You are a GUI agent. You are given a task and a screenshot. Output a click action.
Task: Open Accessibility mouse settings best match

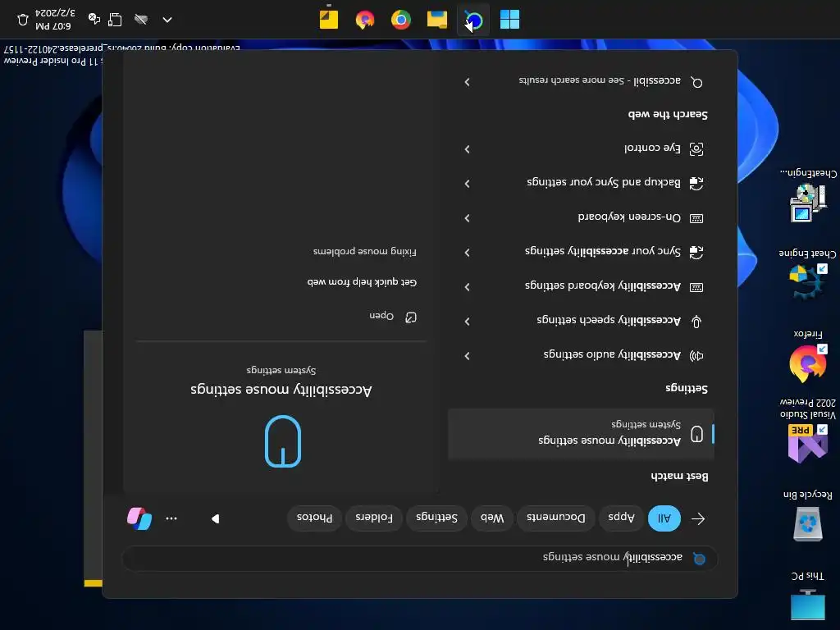click(x=581, y=434)
